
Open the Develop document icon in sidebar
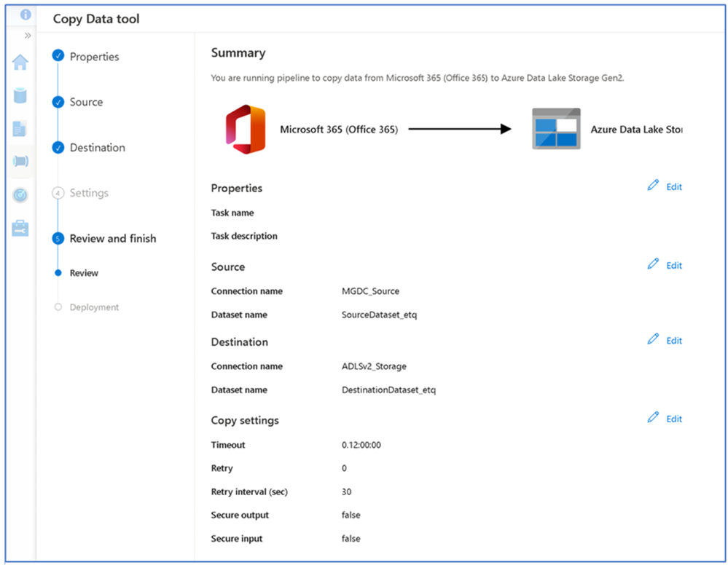[20, 128]
